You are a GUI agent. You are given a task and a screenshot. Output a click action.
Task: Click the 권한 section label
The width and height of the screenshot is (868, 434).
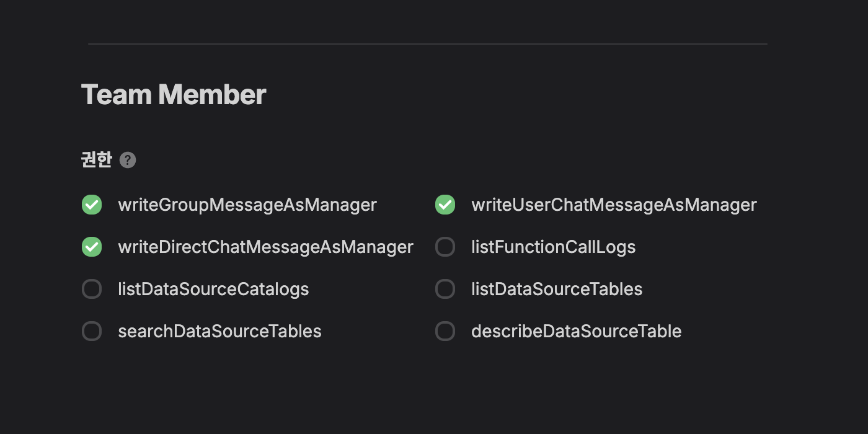97,160
